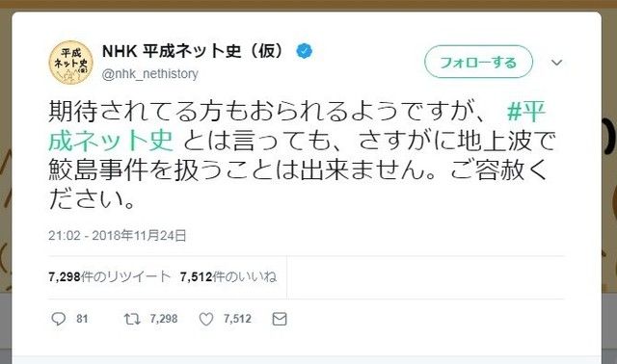Click the second line of hashtag 成ネット史
Image resolution: width=617 pixels, height=364 pixels.
pyautogui.click(x=111, y=141)
